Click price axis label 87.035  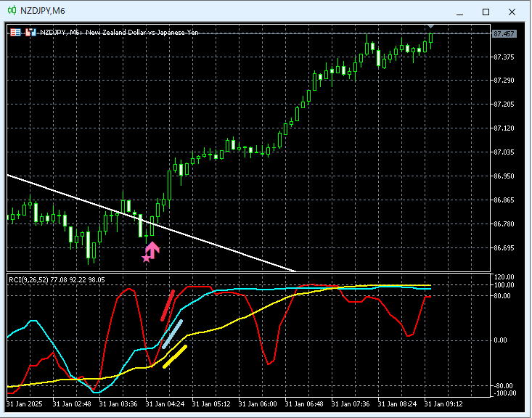click(504, 152)
